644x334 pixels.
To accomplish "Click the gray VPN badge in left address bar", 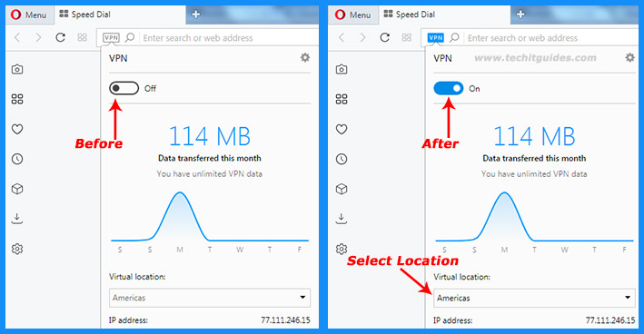I will (x=111, y=38).
